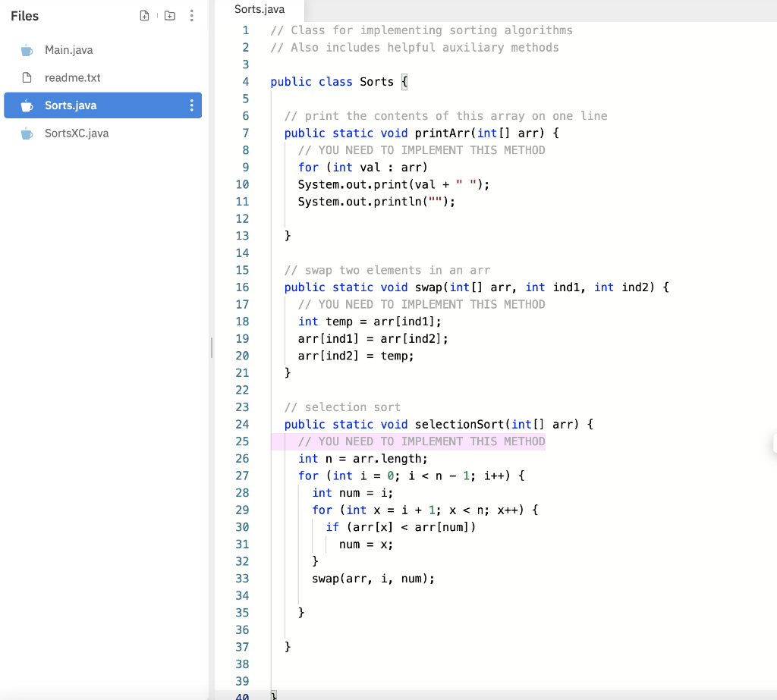
Task: Click the 'System.out.println("");' line
Action: [376, 202]
